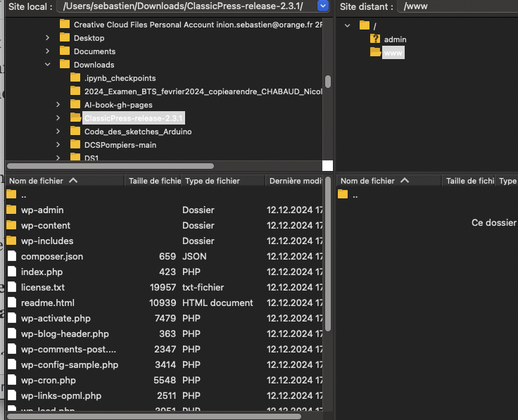518x420 pixels.
Task: Click the wp-content folder icon
Action: point(11,225)
